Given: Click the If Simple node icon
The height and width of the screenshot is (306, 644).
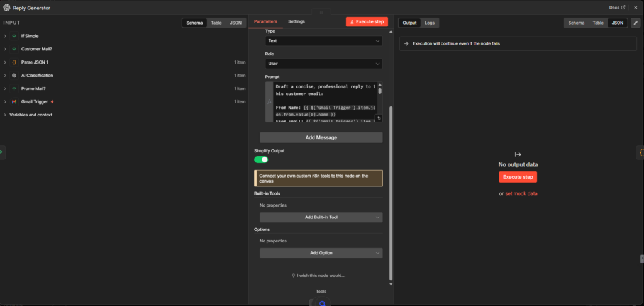Looking at the screenshot, I should click(x=14, y=36).
